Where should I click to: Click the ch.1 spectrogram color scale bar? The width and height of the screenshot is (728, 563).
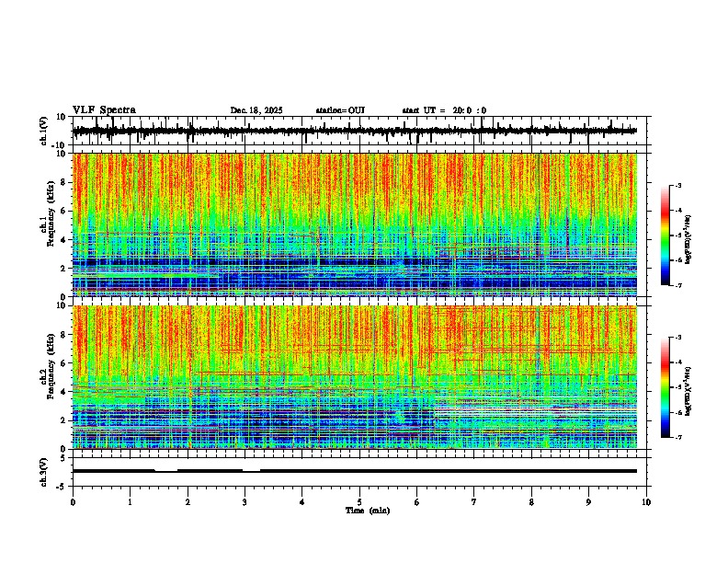click(x=665, y=235)
